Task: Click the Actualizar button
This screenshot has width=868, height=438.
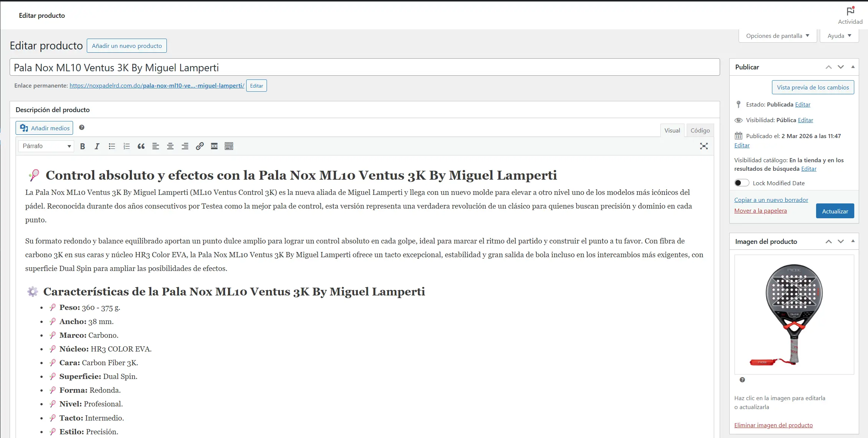Action: point(835,211)
